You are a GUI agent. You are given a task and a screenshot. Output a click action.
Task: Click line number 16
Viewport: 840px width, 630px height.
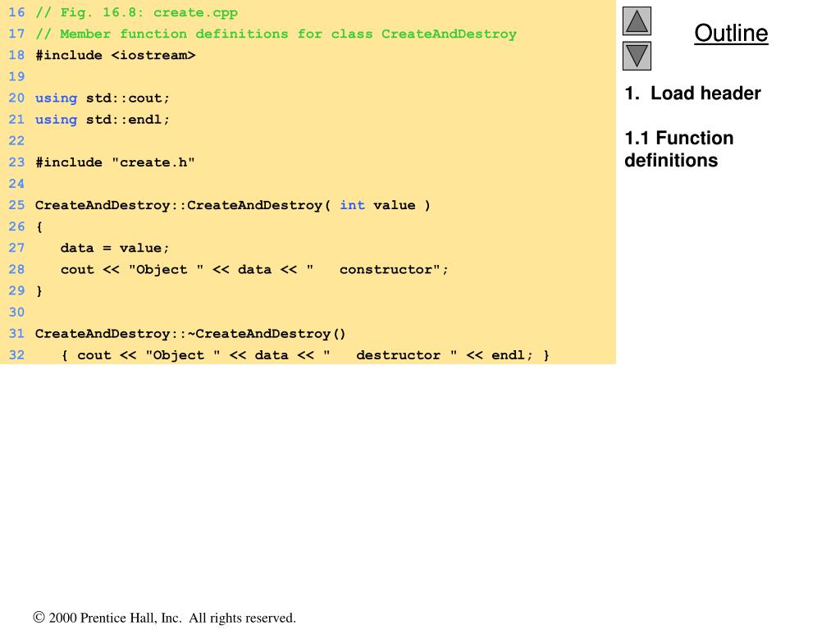click(x=16, y=12)
